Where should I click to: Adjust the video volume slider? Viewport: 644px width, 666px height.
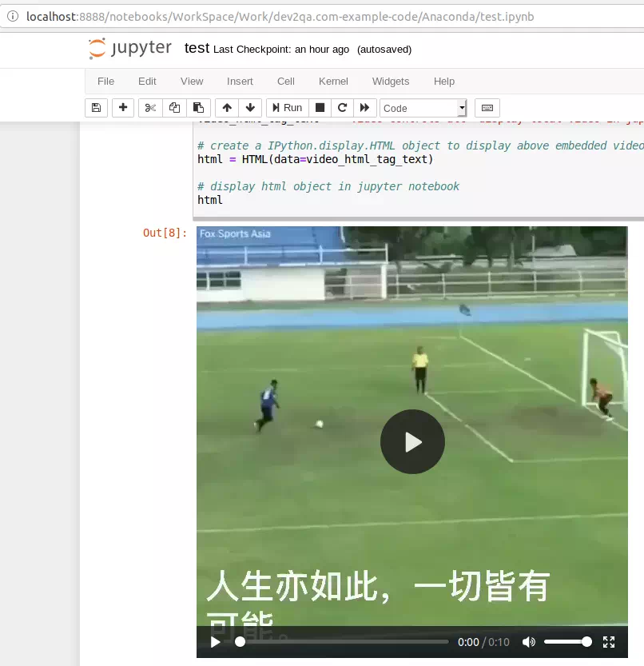click(x=567, y=642)
